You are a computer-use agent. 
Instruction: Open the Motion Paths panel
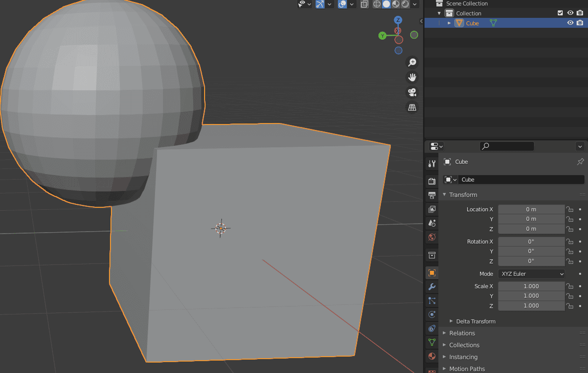coord(466,369)
